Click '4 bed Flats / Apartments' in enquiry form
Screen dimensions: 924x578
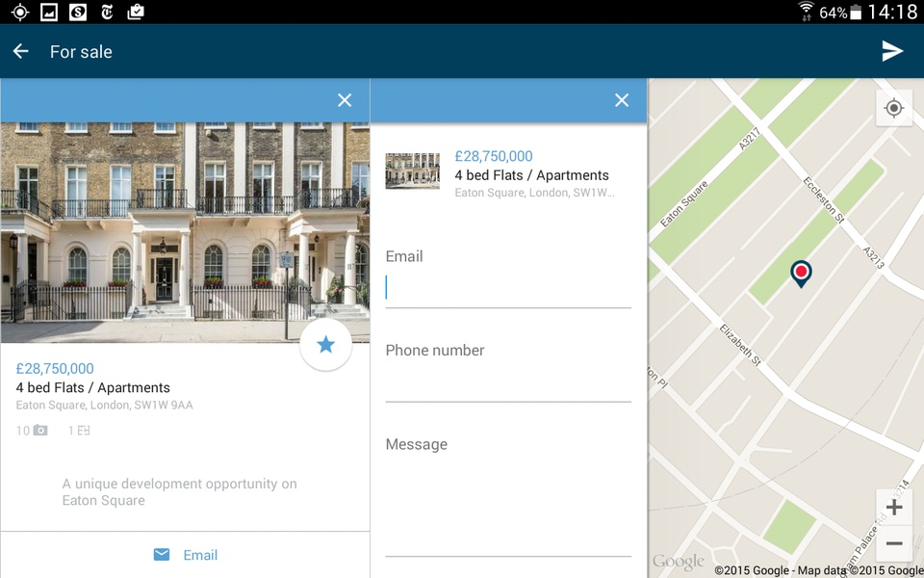532,175
